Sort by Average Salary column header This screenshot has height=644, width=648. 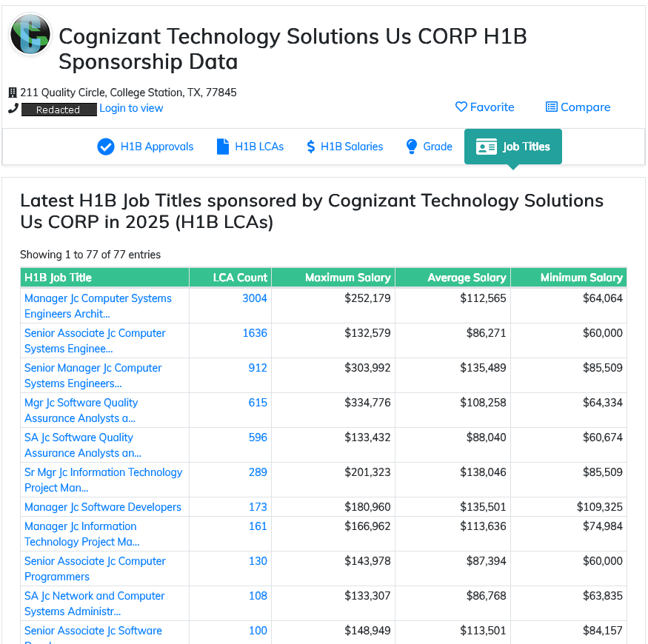click(x=467, y=278)
